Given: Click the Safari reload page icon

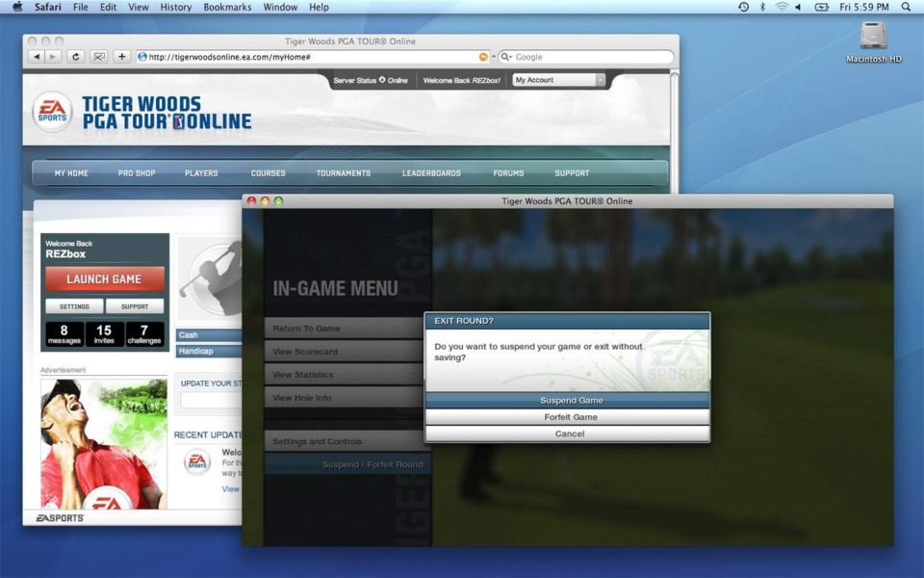Looking at the screenshot, I should point(76,57).
